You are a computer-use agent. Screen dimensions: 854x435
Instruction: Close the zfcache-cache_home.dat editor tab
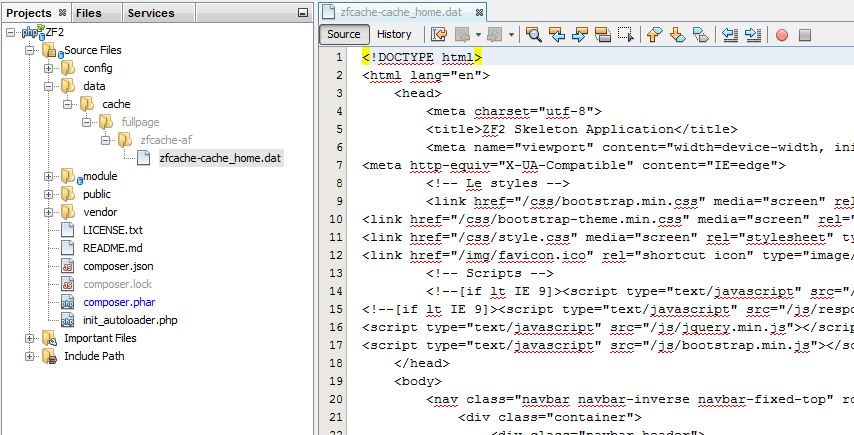click(x=479, y=12)
